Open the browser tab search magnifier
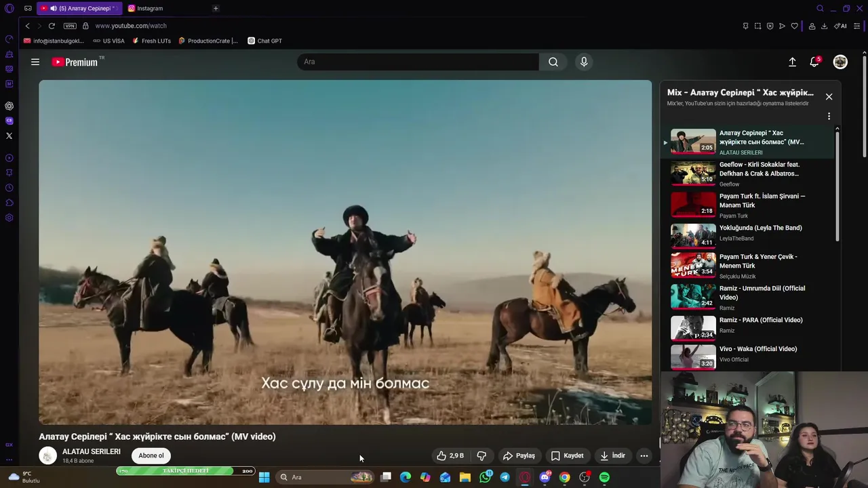868x488 pixels. (x=820, y=8)
